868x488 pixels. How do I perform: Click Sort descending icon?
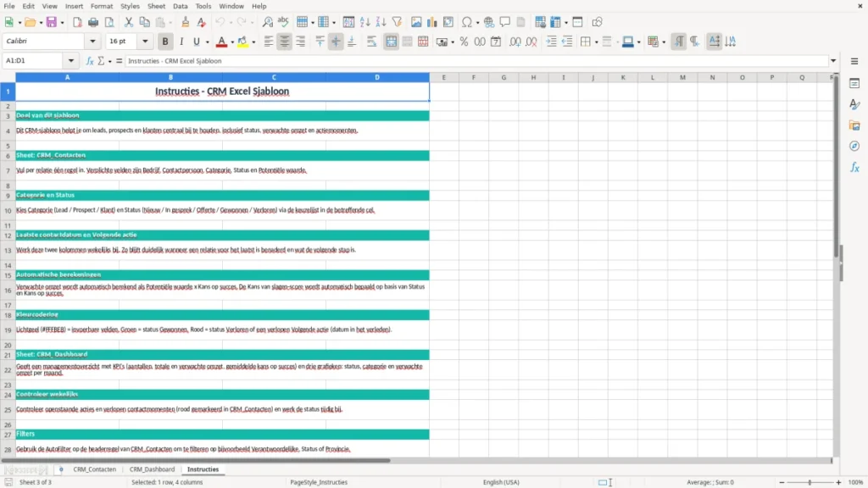click(x=381, y=22)
